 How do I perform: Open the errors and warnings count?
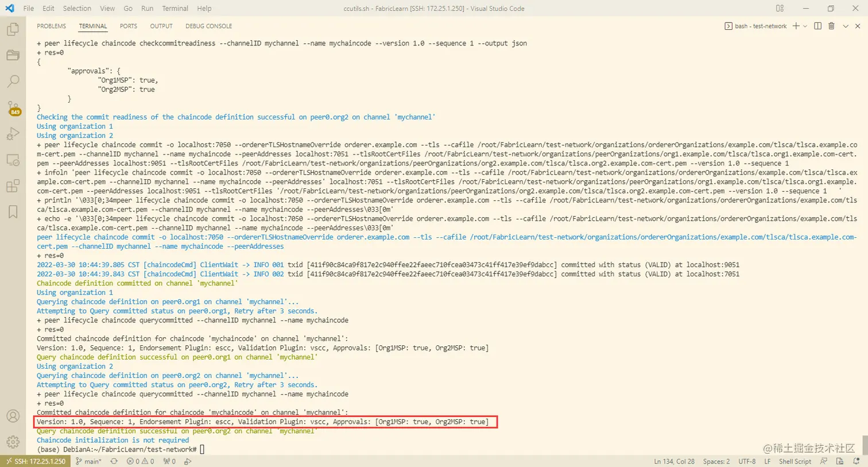tap(140, 461)
